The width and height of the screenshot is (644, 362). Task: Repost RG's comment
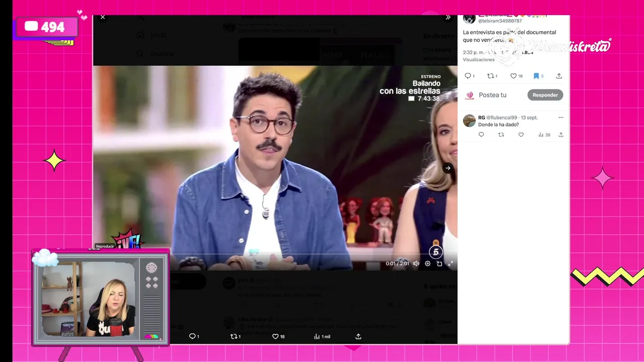tap(501, 135)
